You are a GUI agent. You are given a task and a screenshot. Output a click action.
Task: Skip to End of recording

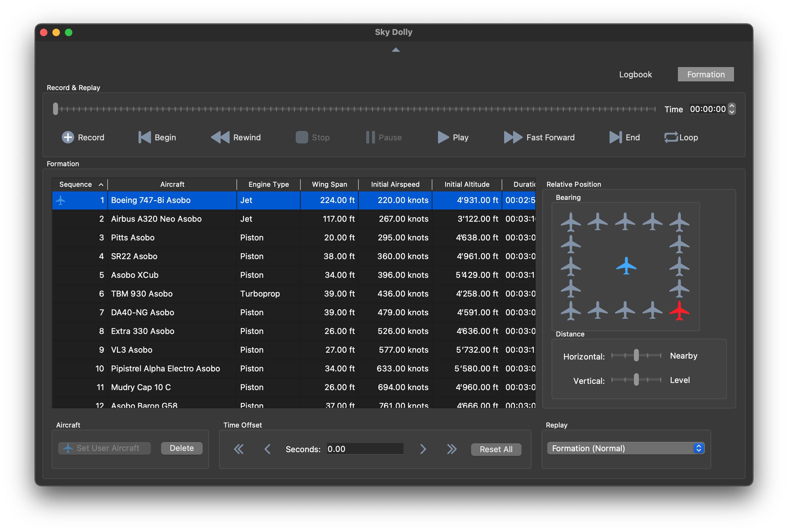pos(615,137)
